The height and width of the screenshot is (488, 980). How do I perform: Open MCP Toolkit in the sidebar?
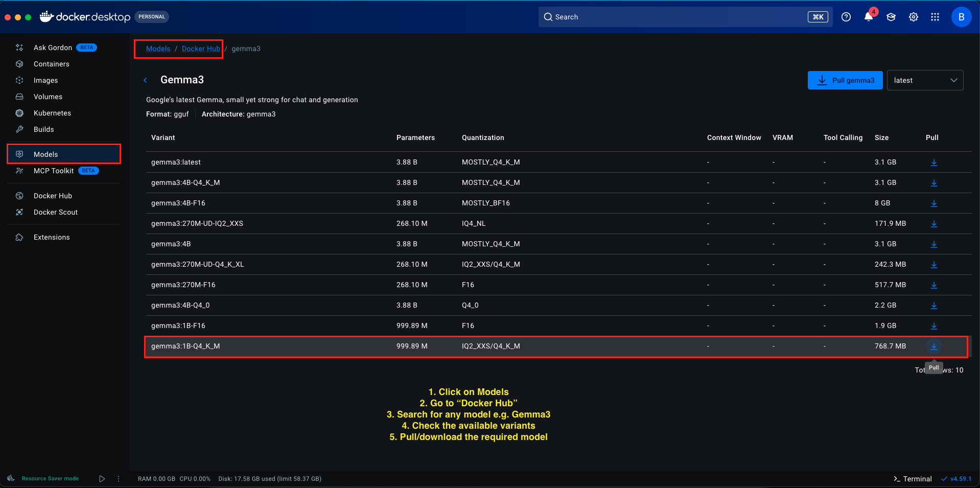(54, 171)
